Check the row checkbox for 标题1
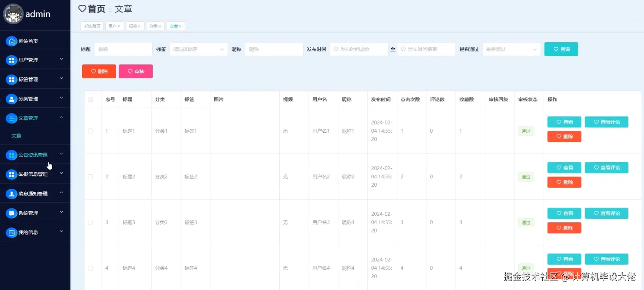The height and width of the screenshot is (290, 644). tap(90, 131)
